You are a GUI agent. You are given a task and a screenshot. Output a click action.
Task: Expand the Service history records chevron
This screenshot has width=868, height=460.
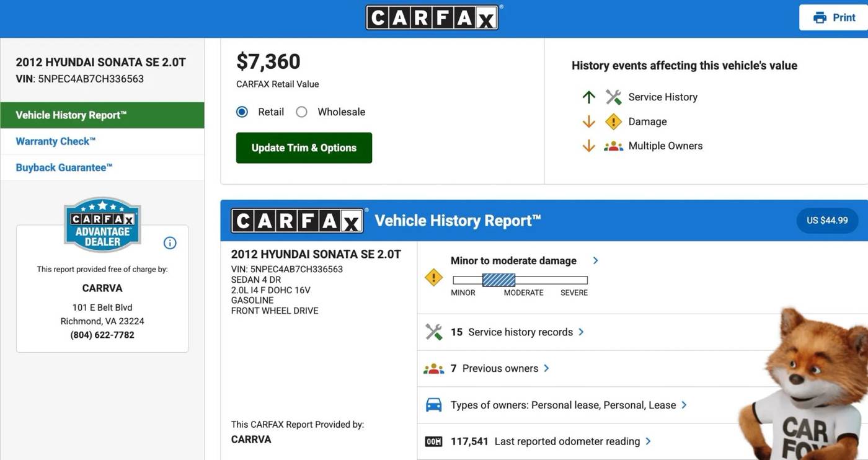pyautogui.click(x=581, y=332)
